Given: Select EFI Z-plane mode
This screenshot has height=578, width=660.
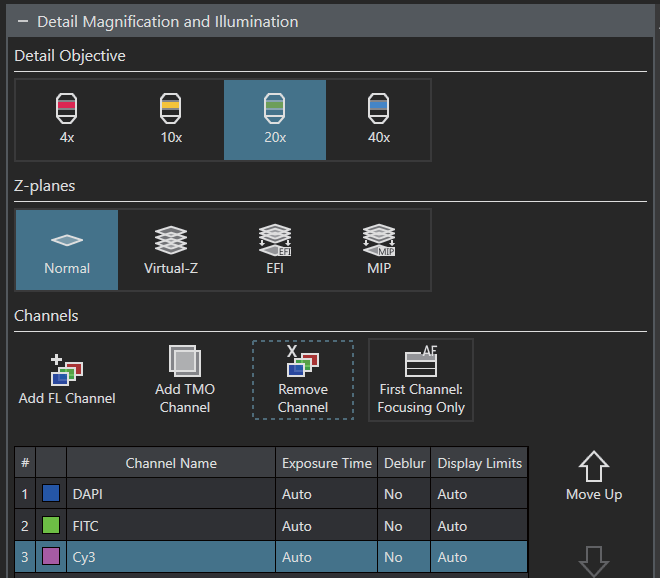Looking at the screenshot, I should click(x=275, y=249).
